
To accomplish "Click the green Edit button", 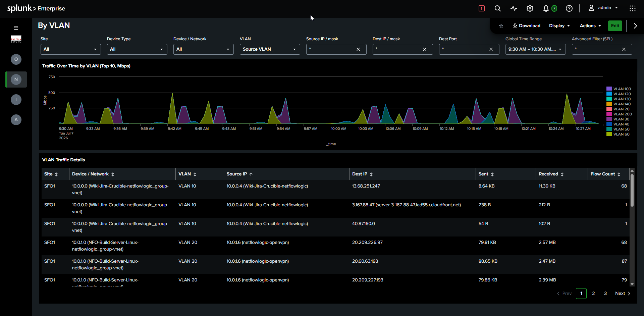I will coord(615,26).
